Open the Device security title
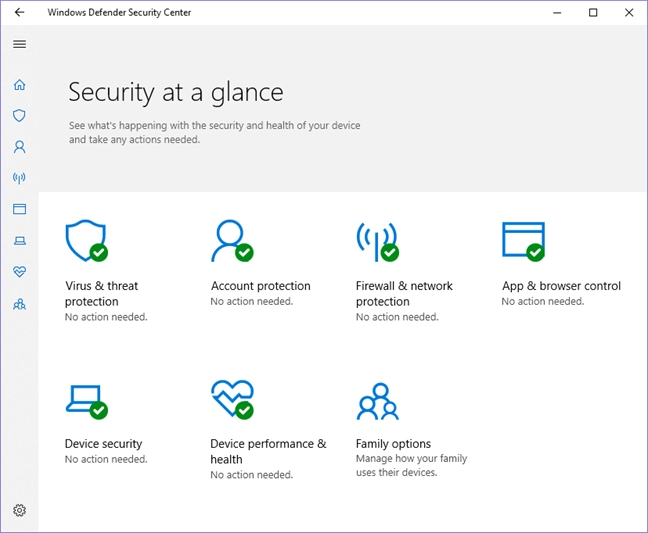 (103, 444)
